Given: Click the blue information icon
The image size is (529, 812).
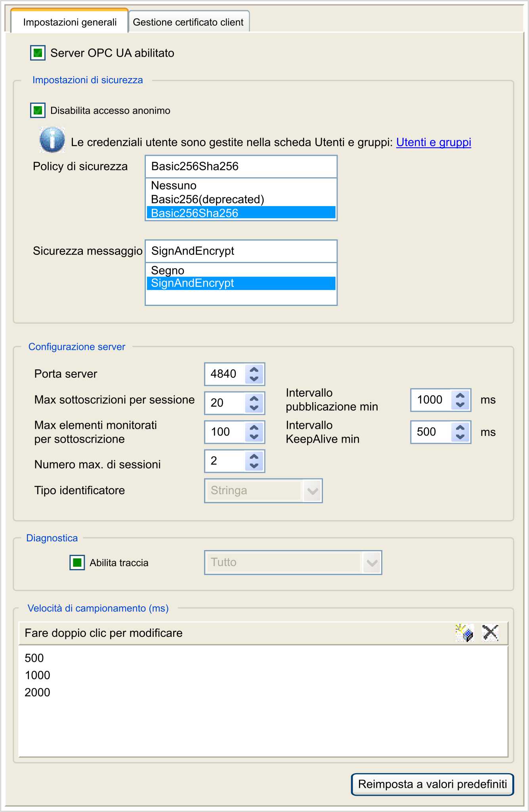Looking at the screenshot, I should tap(52, 140).
